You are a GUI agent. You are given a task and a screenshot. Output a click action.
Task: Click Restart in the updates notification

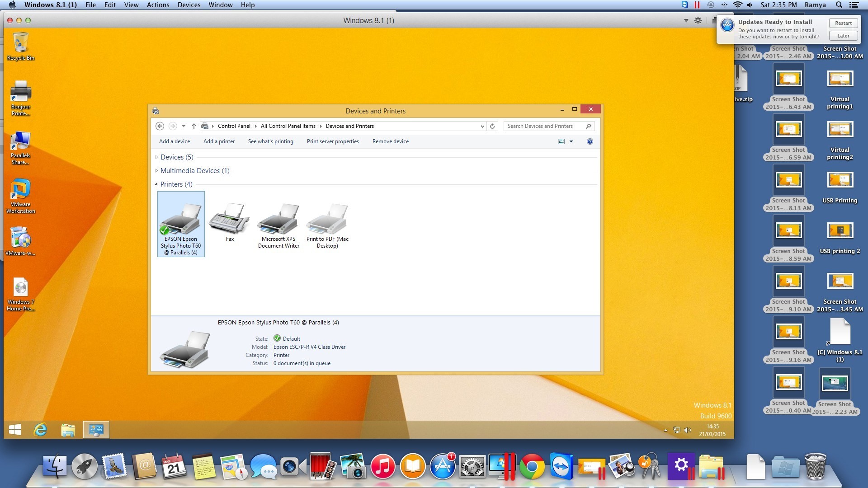(843, 23)
